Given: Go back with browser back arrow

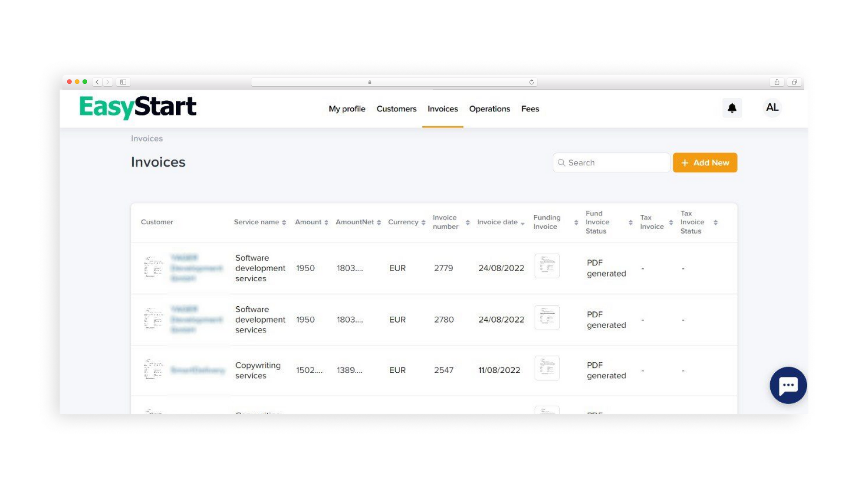Looking at the screenshot, I should tap(97, 82).
